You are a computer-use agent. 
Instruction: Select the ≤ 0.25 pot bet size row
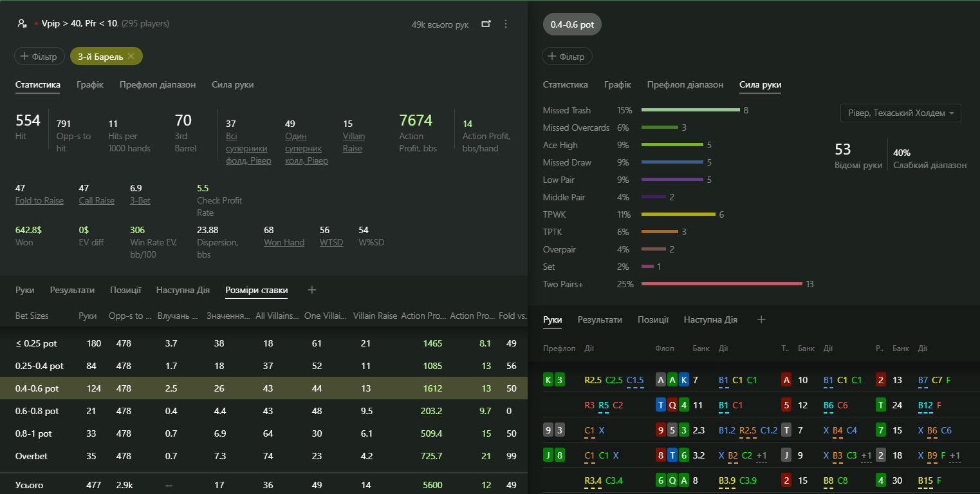pyautogui.click(x=264, y=343)
